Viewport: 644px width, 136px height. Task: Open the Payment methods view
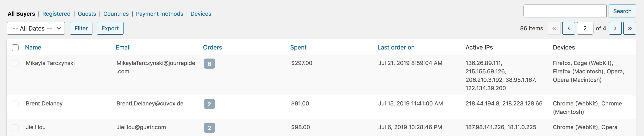[160, 14]
